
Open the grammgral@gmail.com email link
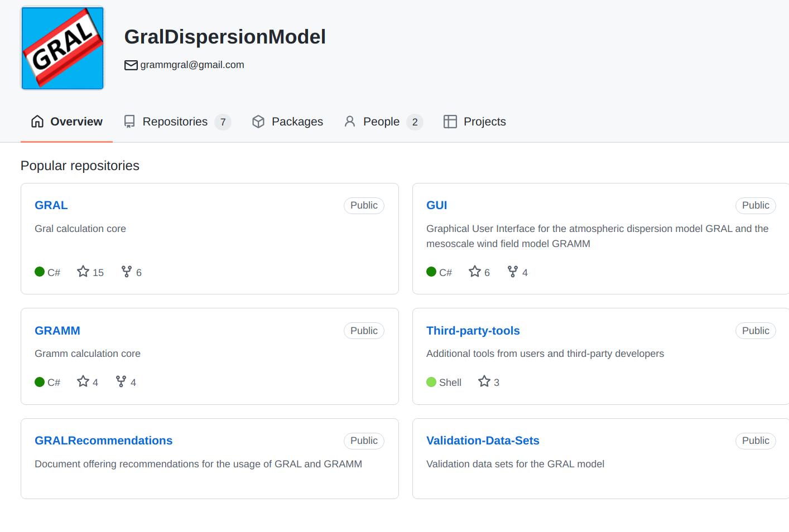(x=192, y=65)
